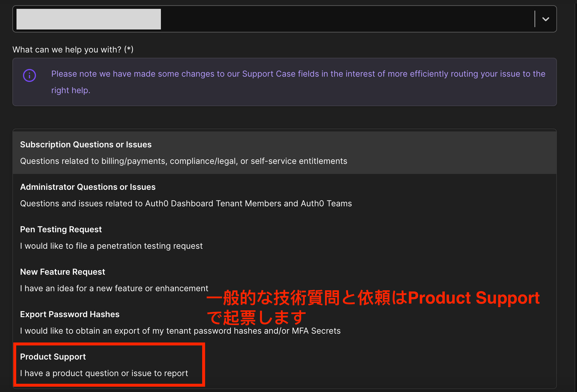Image resolution: width=577 pixels, height=392 pixels.
Task: Click the support case changes notice text
Action: click(298, 74)
